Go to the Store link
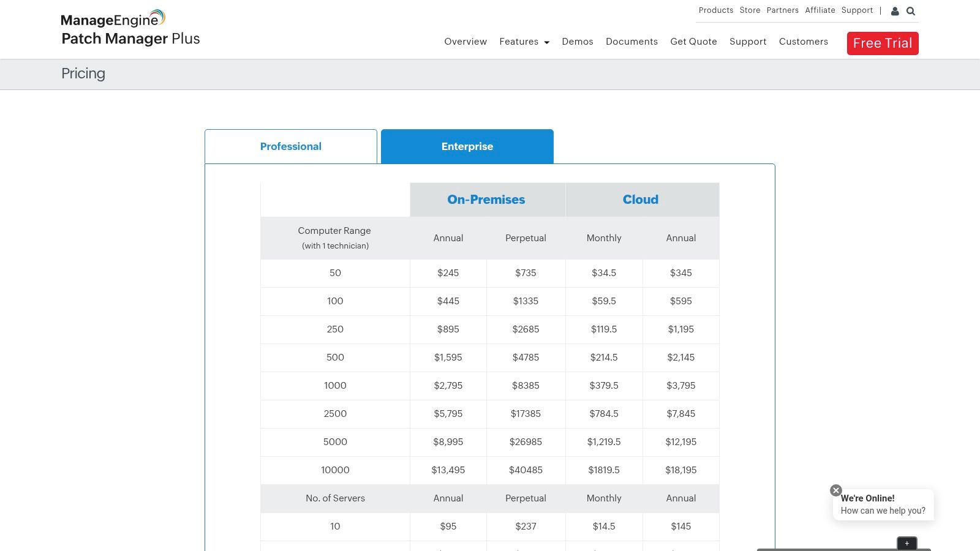 [750, 10]
